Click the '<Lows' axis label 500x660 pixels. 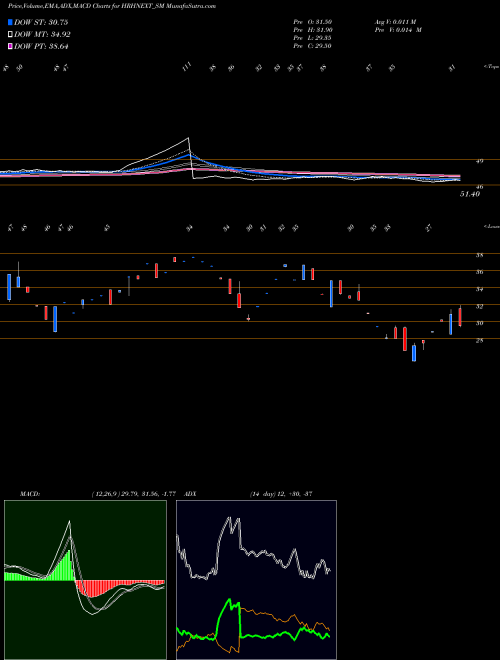(x=491, y=226)
